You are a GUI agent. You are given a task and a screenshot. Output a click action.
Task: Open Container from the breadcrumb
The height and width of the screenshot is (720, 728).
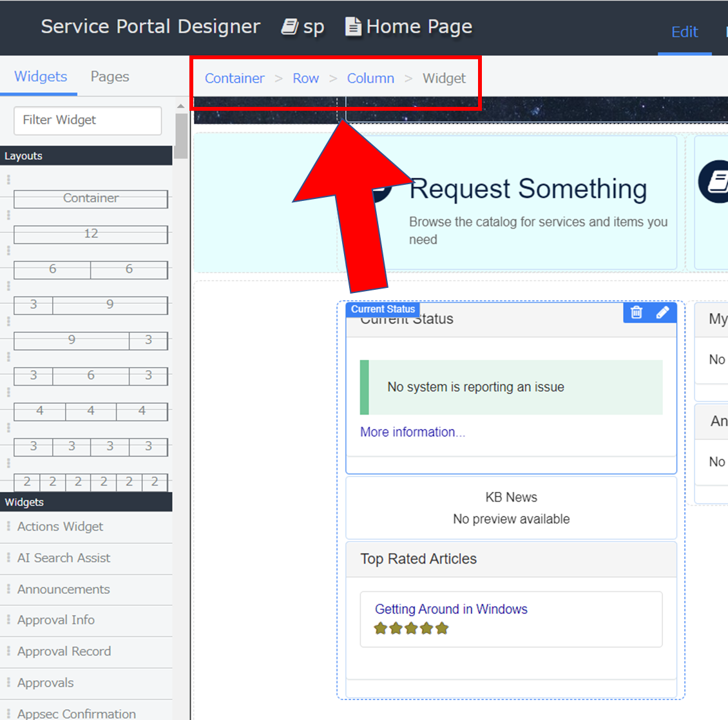click(x=234, y=78)
